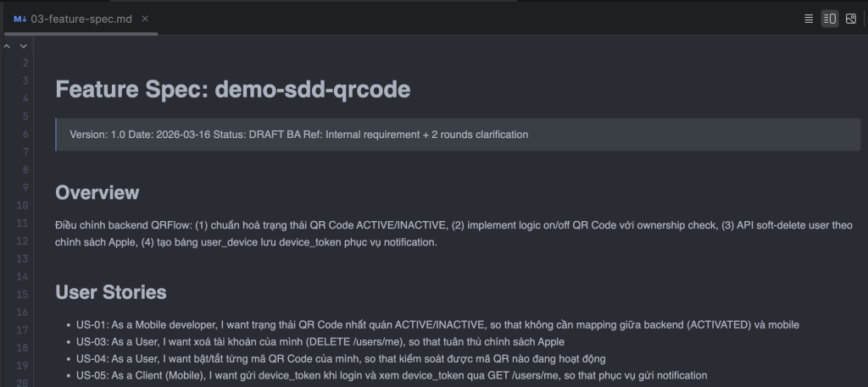Screen dimensions: 868x387
Task: Click the US-04 QR Code toggle story item
Action: pos(341,358)
